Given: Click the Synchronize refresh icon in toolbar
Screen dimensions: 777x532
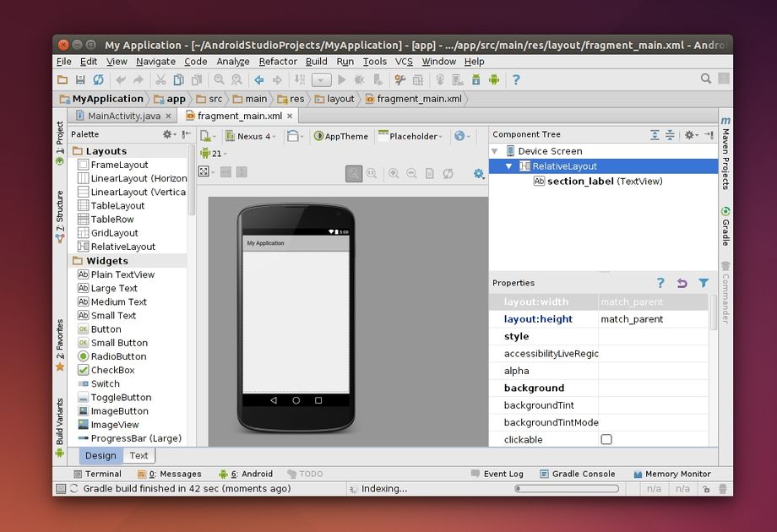Looking at the screenshot, I should point(99,79).
